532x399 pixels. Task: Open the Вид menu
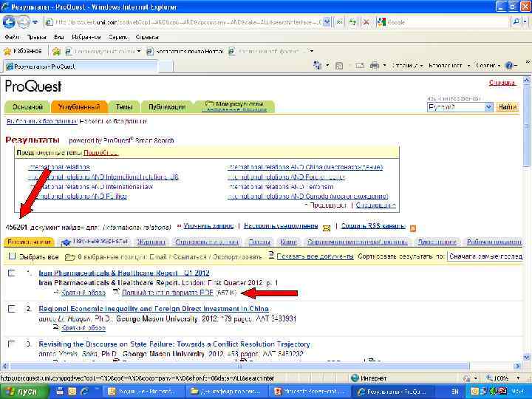(58, 37)
